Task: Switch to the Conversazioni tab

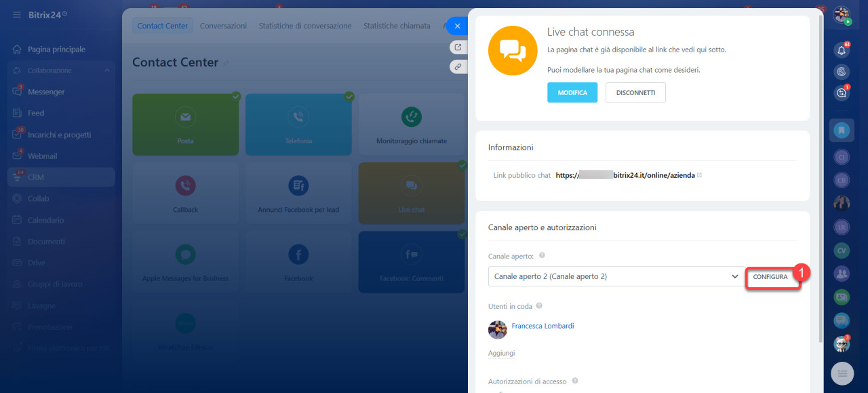Action: pyautogui.click(x=223, y=26)
